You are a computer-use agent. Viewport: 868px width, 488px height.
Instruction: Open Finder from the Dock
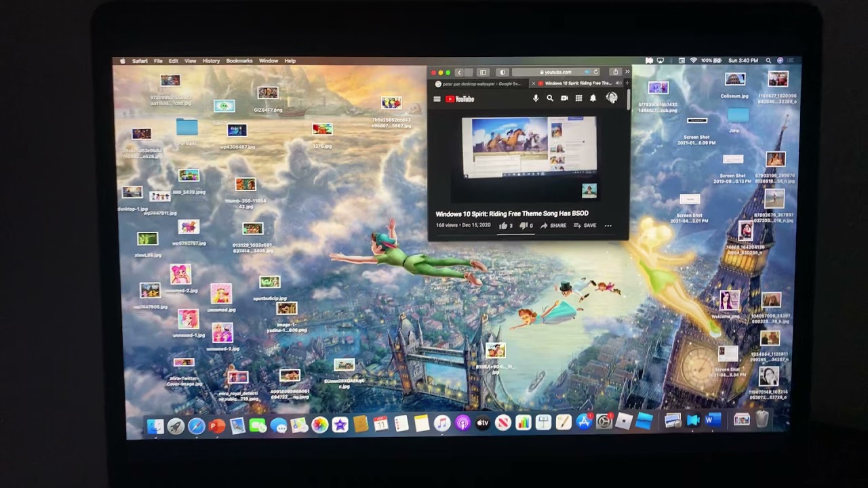point(155,426)
